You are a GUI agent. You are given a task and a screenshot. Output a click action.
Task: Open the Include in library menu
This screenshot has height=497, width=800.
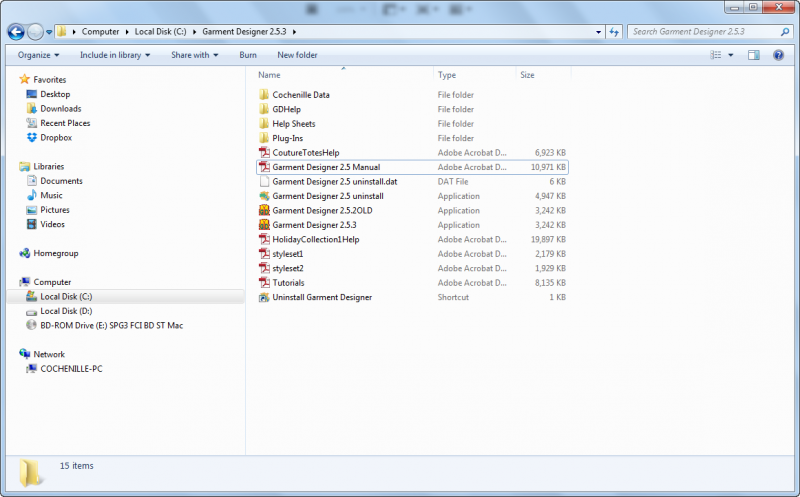point(115,55)
